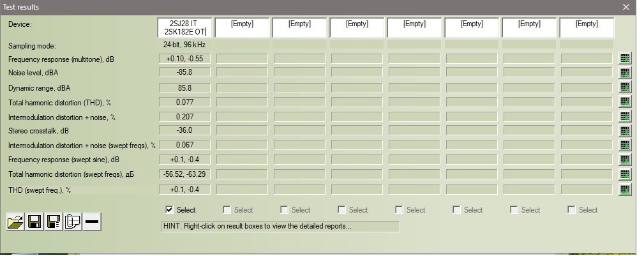Open the graph icon for Noise level row

coord(625,73)
